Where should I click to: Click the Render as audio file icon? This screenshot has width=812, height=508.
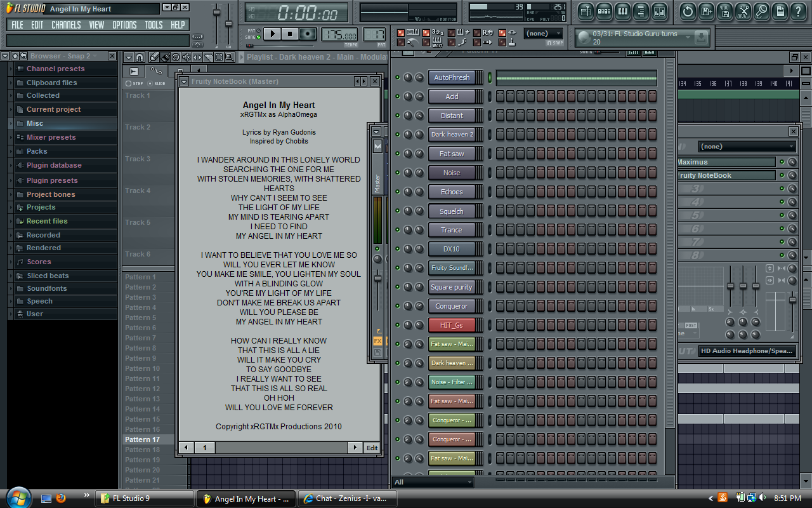(x=724, y=11)
